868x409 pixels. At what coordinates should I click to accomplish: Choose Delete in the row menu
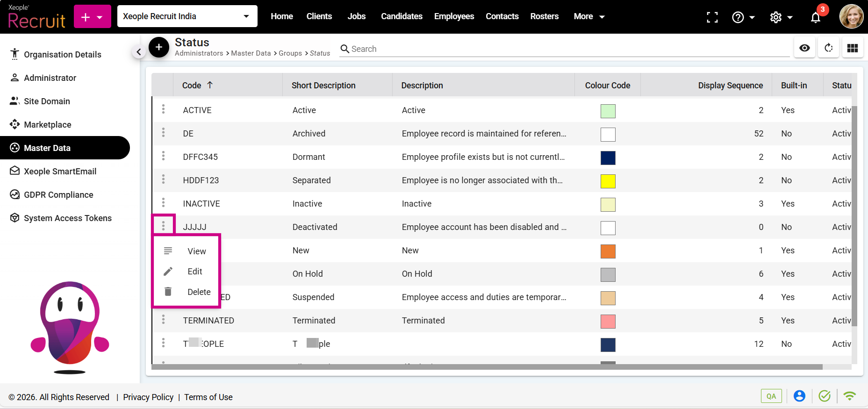[199, 292]
